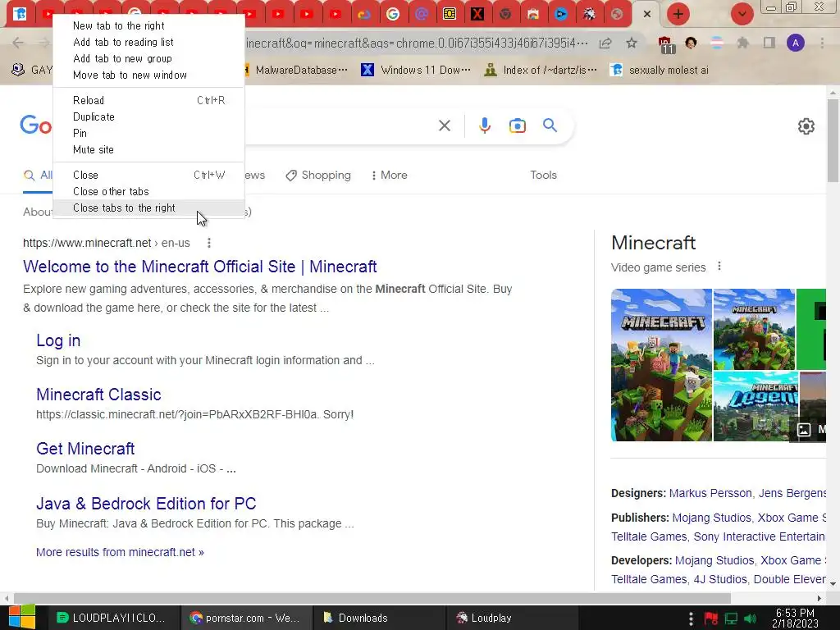Click the microphone voice search icon

tap(484, 126)
